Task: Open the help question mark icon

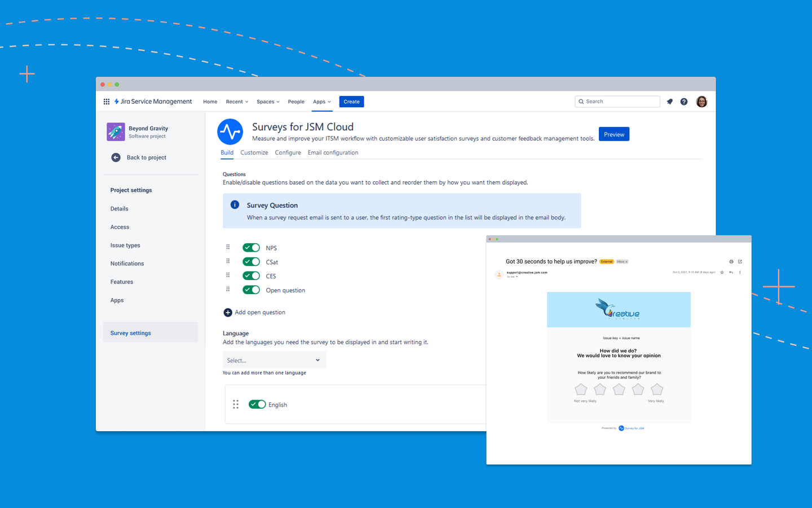Action: [x=684, y=102]
